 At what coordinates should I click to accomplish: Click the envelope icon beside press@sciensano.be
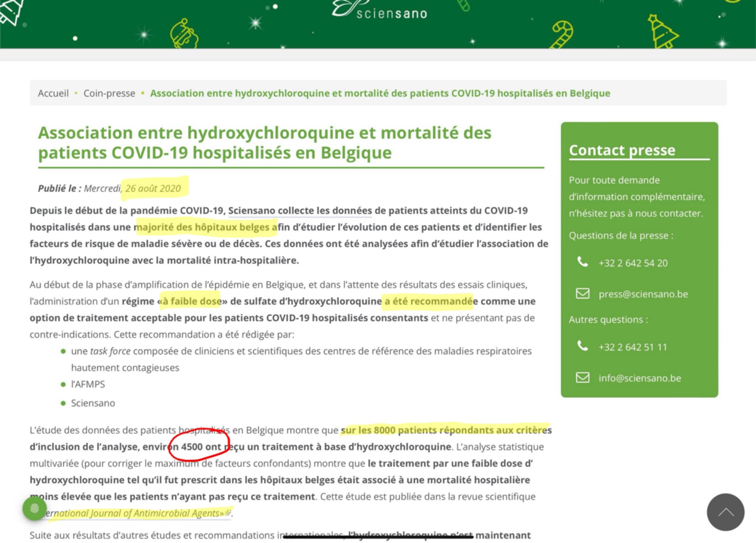point(583,293)
